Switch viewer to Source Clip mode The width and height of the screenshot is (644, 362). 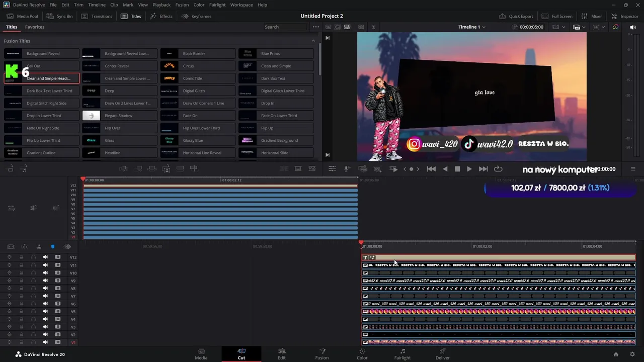(329, 27)
